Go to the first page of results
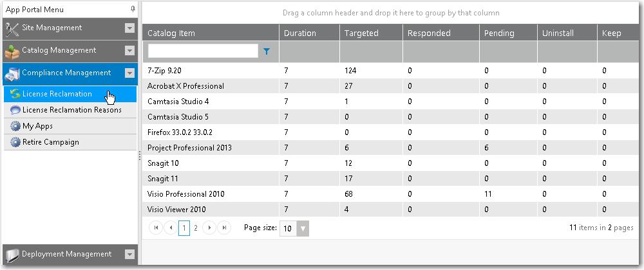 click(155, 228)
